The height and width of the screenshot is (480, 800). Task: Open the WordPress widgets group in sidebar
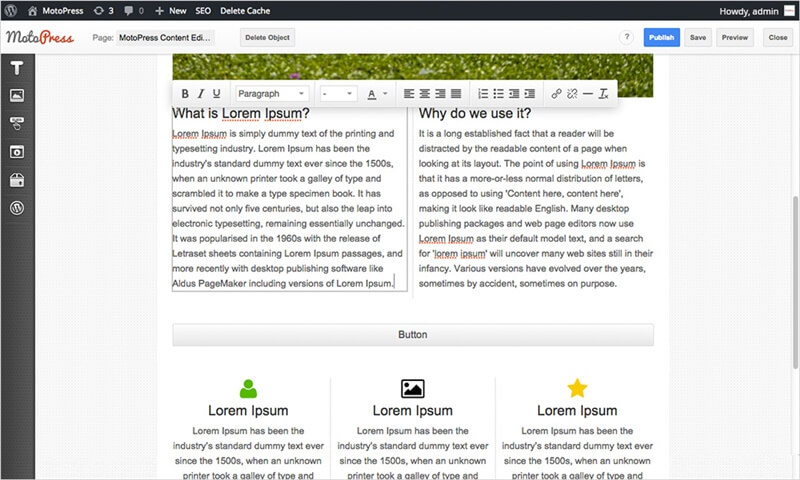(x=17, y=208)
